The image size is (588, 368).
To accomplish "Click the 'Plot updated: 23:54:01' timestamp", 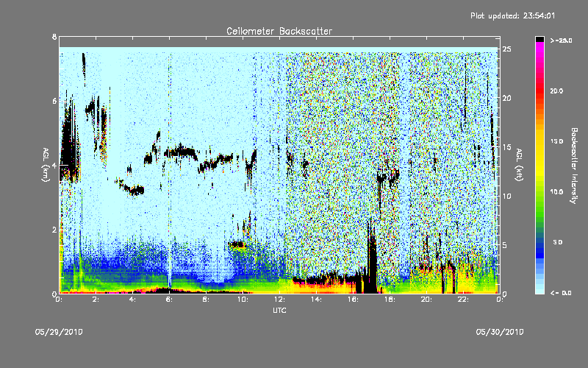I will click(x=512, y=15).
